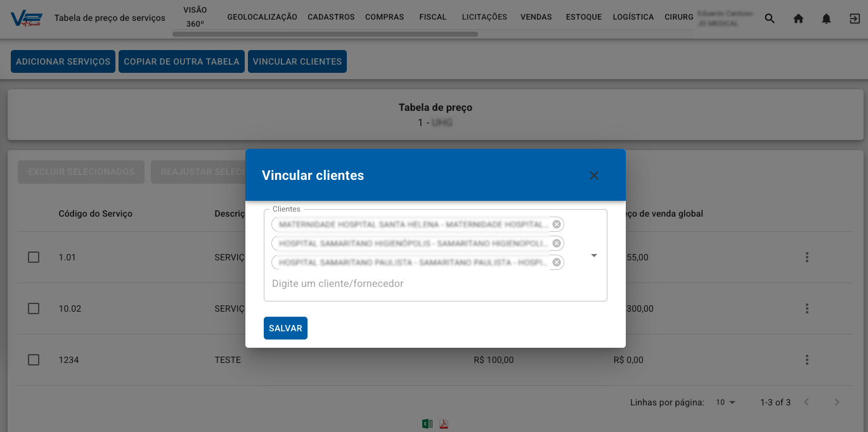868x432 pixels.
Task: Open Geolocalização menu
Action: (x=262, y=17)
